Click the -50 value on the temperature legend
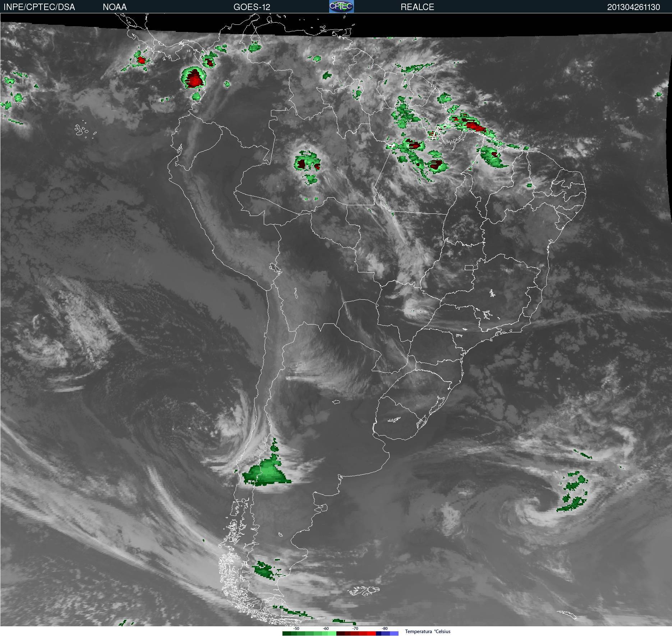The image size is (672, 636). coord(296,628)
